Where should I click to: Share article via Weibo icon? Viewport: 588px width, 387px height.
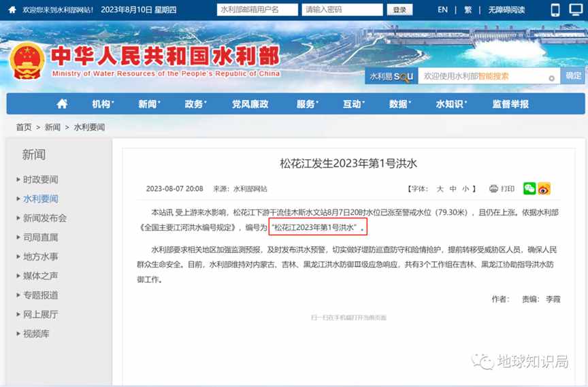click(x=544, y=188)
